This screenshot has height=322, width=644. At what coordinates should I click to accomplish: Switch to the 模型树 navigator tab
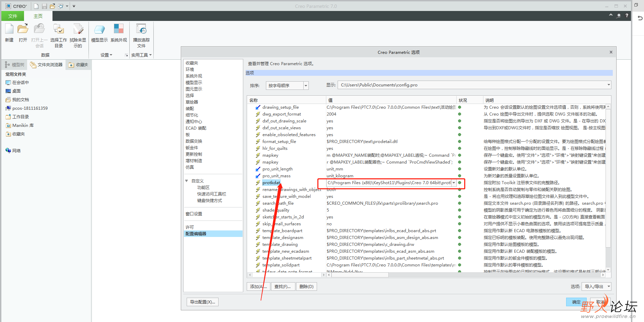pyautogui.click(x=15, y=64)
